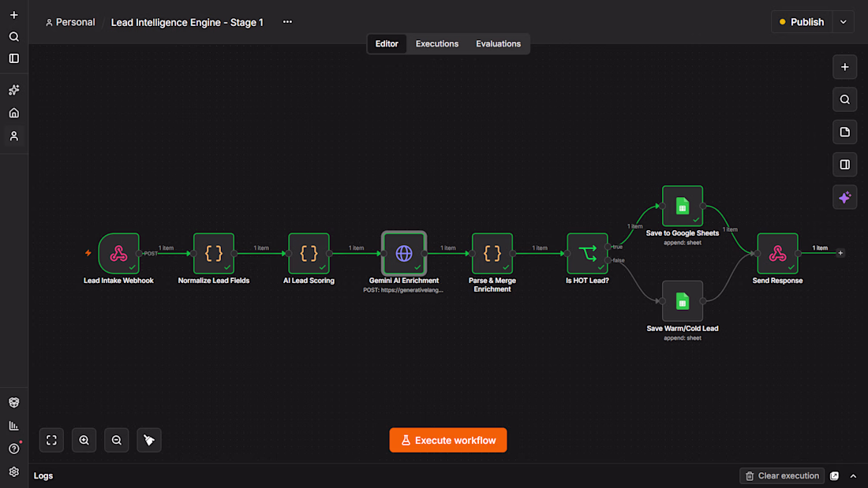Click the Execute workflow button
868x488 pixels.
[448, 441]
